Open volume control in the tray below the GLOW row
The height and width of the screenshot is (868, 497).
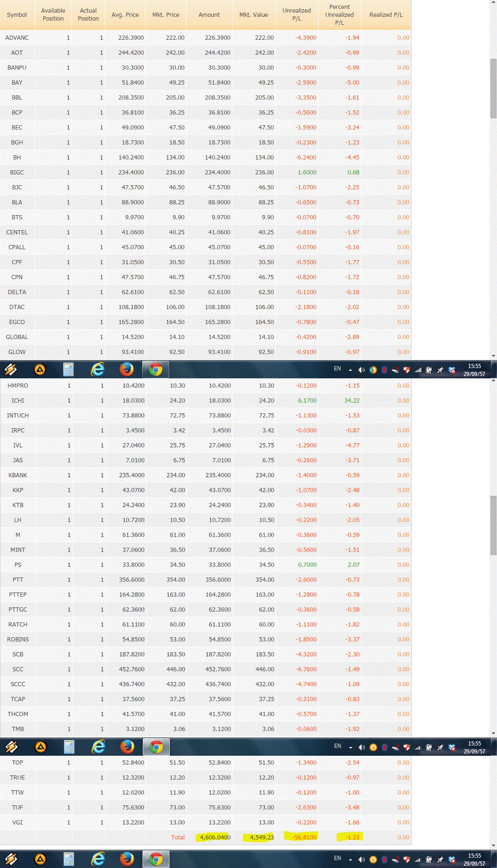tap(361, 370)
